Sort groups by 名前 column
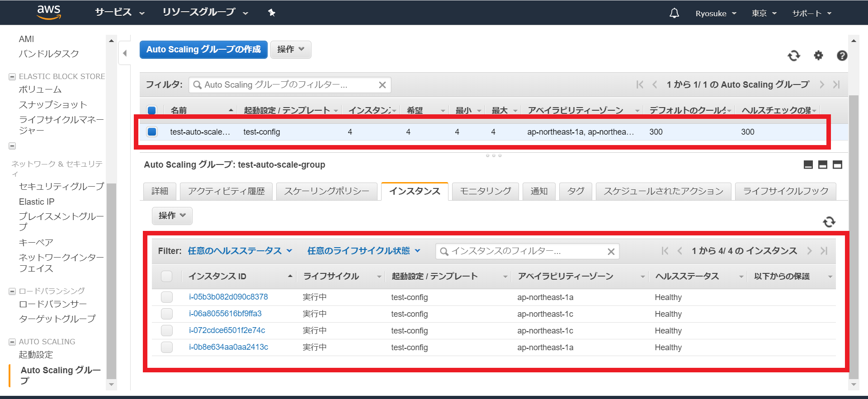The width and height of the screenshot is (868, 399). pos(201,110)
